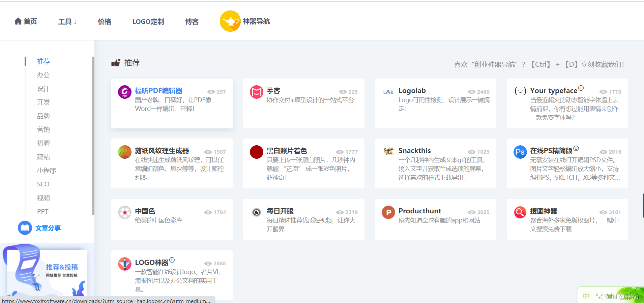Open the 摹客 title link
Image resolution: width=644 pixels, height=303 pixels.
click(x=273, y=91)
